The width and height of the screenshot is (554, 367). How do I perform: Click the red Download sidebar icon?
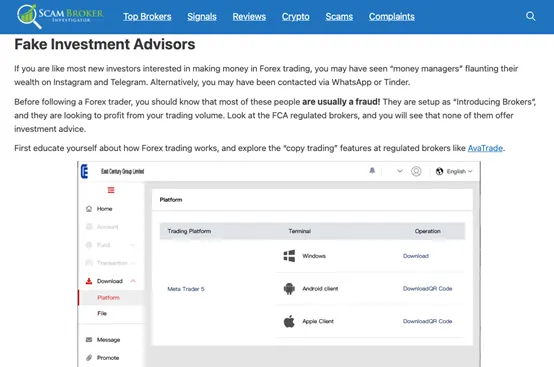click(x=89, y=281)
